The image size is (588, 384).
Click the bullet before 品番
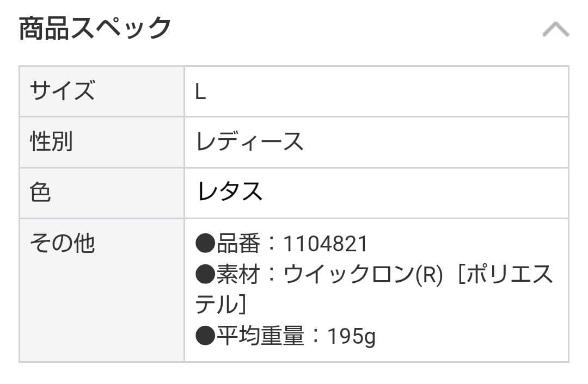[x=205, y=243]
